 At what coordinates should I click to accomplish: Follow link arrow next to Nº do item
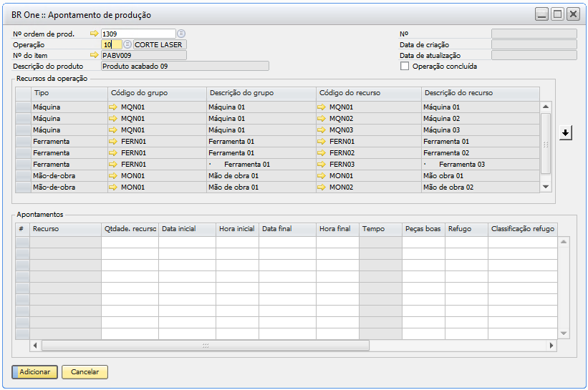94,55
